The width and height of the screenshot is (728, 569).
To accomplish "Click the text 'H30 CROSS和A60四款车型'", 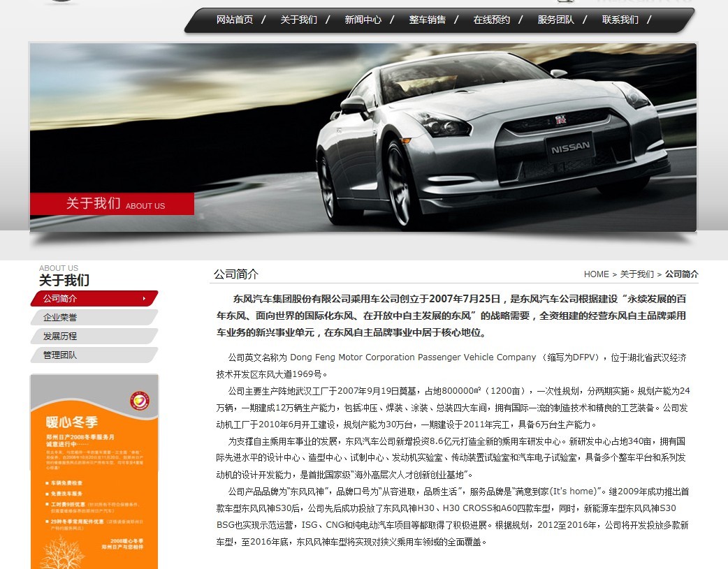I will [496, 508].
